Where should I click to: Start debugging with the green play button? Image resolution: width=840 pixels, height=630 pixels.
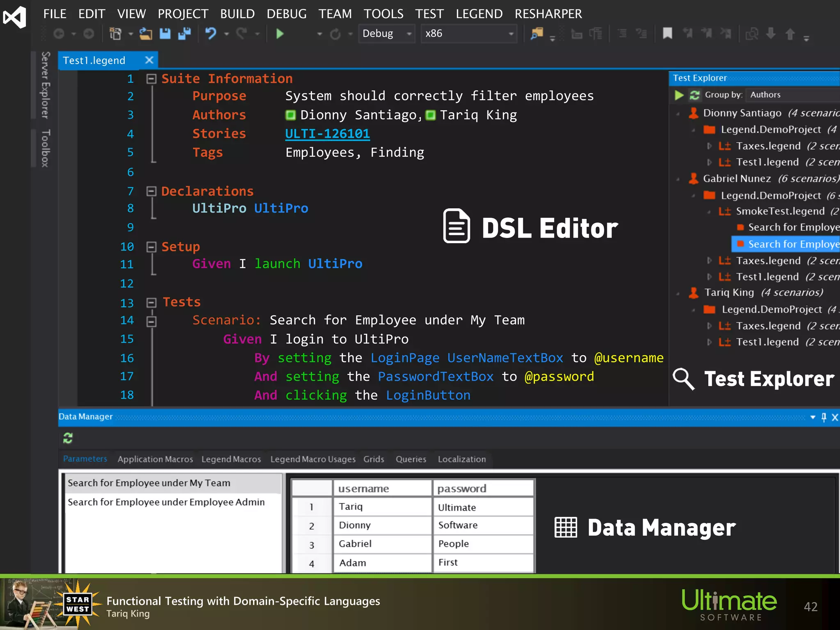280,34
